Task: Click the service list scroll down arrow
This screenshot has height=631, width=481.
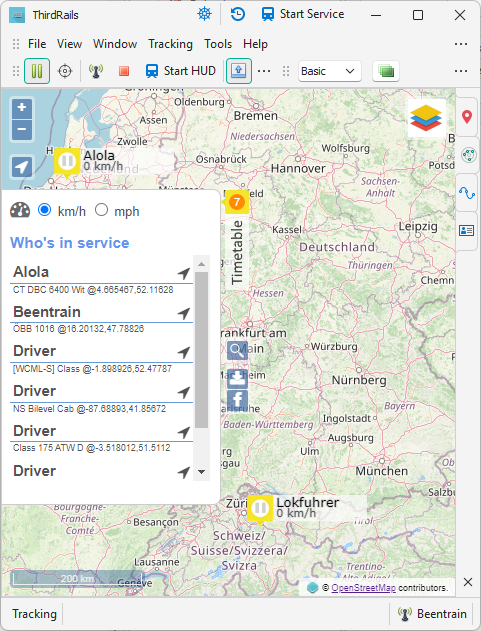Action: point(201,472)
